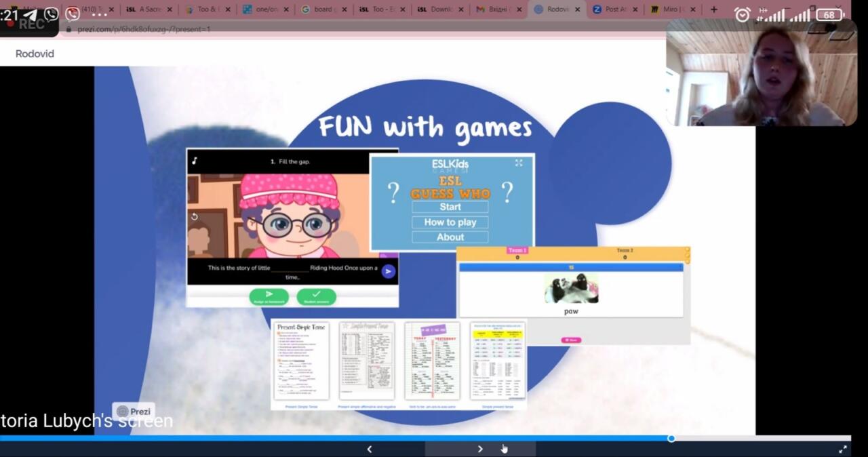Click the blank gap before 'Riding Hood'

pyautogui.click(x=290, y=269)
